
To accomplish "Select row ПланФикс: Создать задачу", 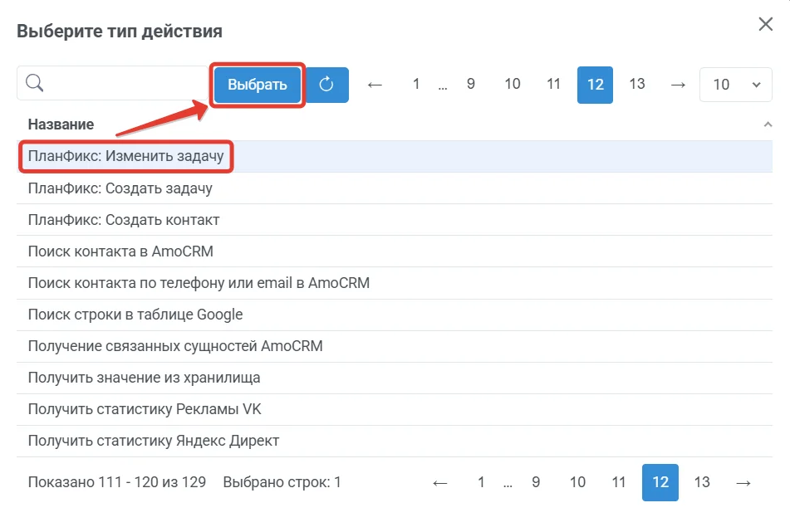I will pos(395,188).
